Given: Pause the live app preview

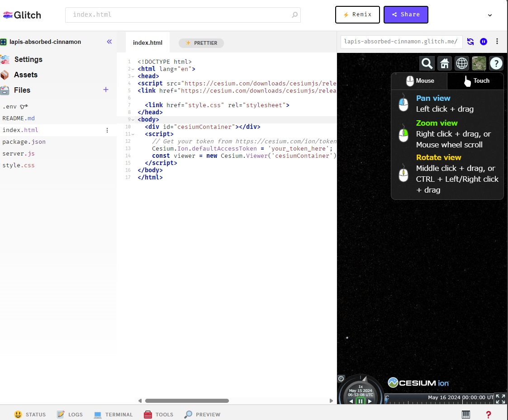Looking at the screenshot, I should [x=484, y=41].
